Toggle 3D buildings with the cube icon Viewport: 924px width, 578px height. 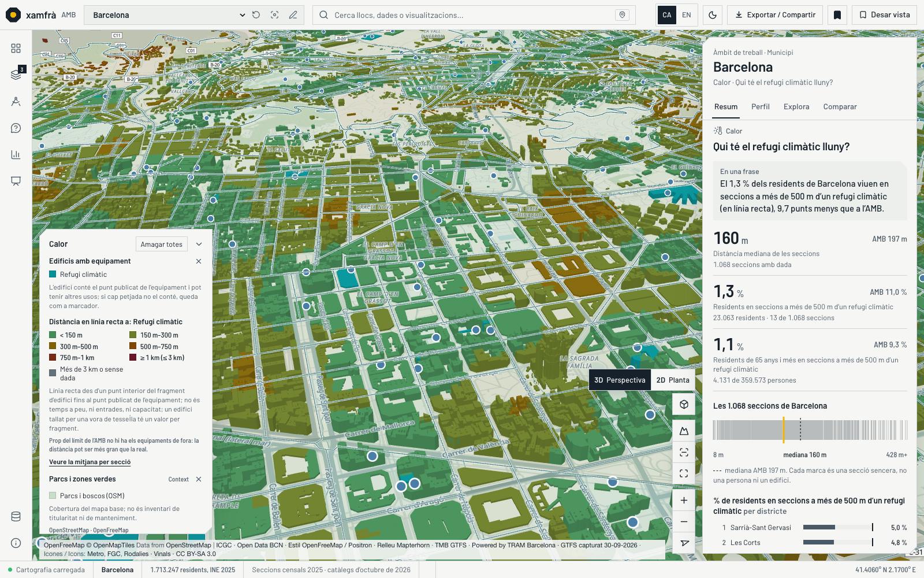(684, 405)
